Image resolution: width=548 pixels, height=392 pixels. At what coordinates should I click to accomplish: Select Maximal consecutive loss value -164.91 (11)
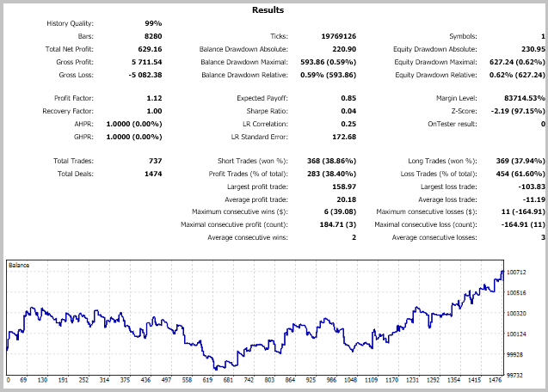point(523,224)
